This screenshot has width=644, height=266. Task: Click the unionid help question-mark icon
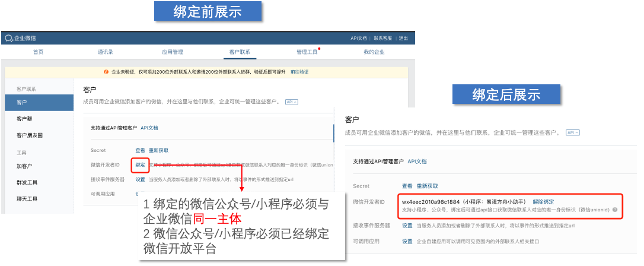pos(615,210)
